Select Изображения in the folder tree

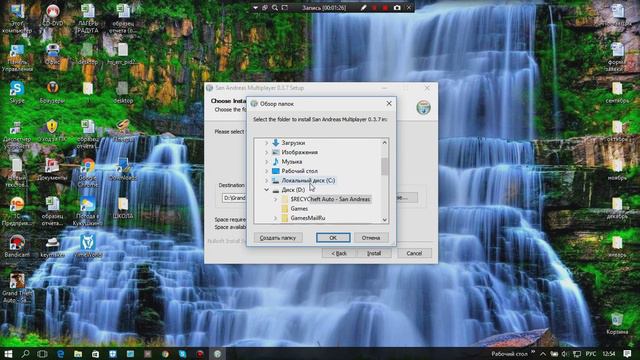click(x=300, y=152)
